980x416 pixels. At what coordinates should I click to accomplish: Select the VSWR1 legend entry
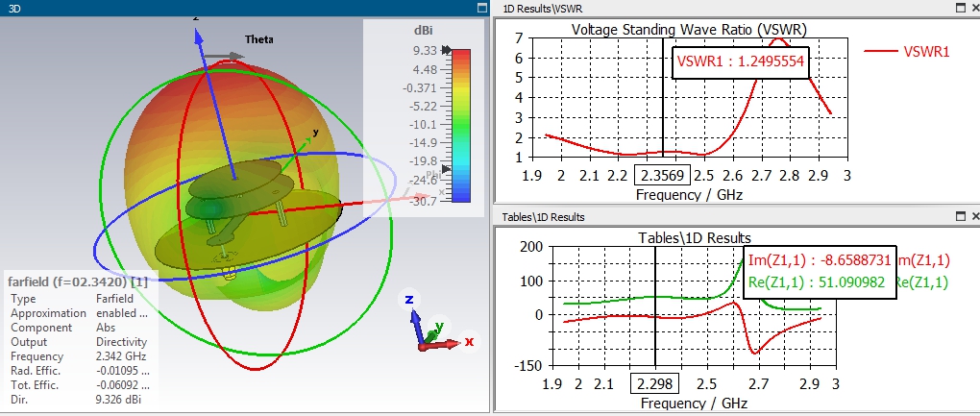click(908, 52)
